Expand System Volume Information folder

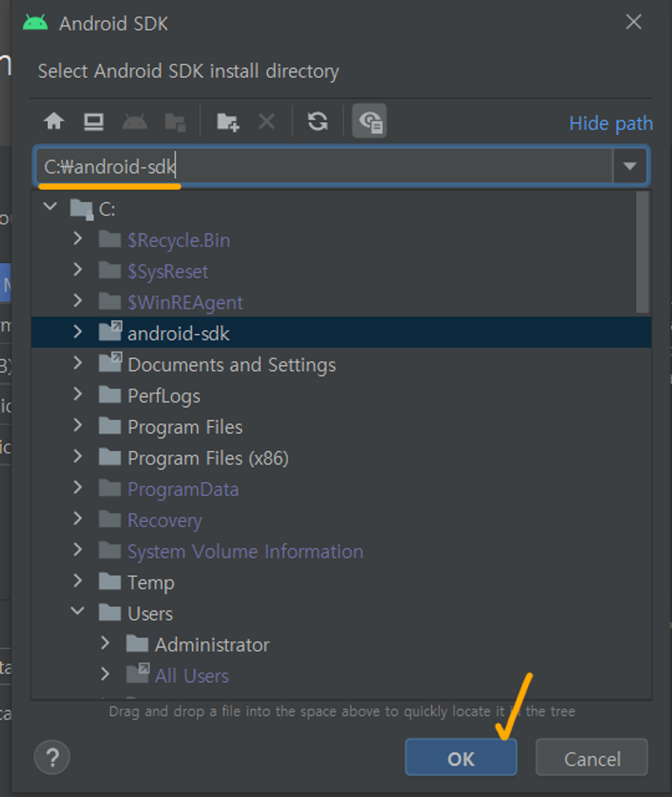78,549
